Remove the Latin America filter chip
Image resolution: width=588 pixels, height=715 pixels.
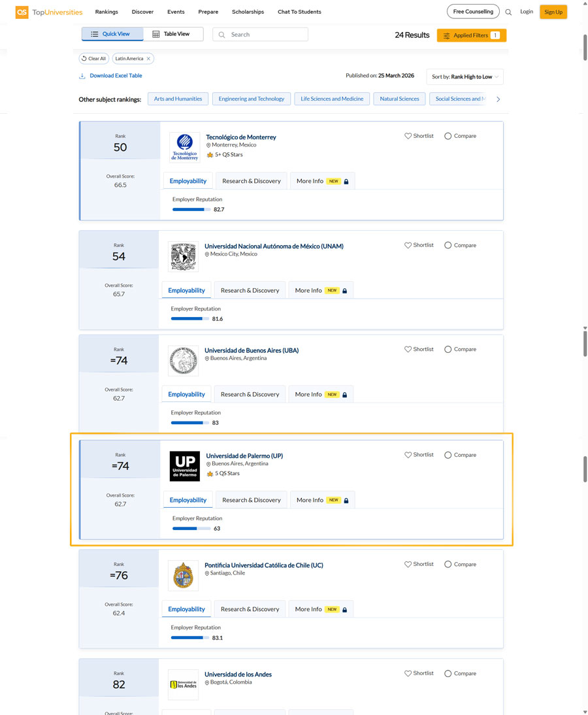[x=148, y=59]
